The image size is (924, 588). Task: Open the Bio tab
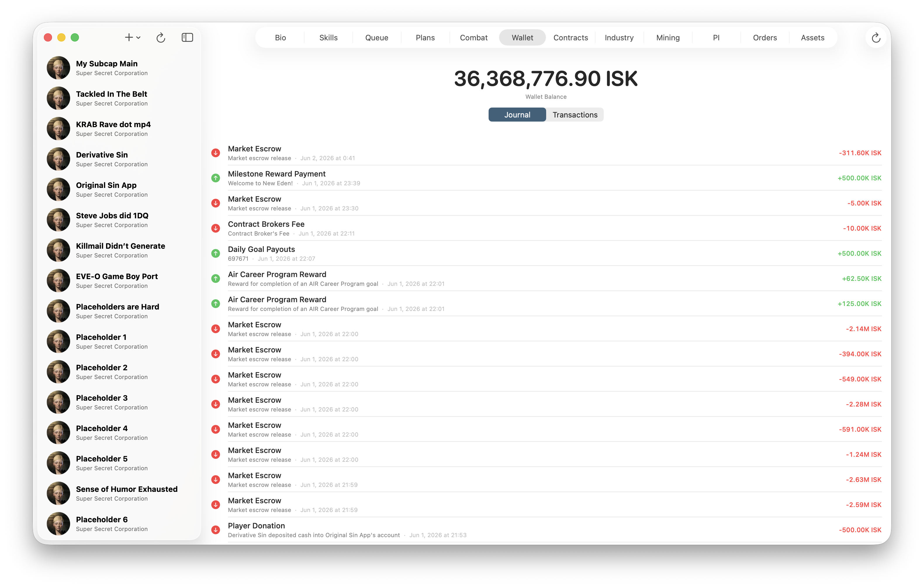click(281, 38)
